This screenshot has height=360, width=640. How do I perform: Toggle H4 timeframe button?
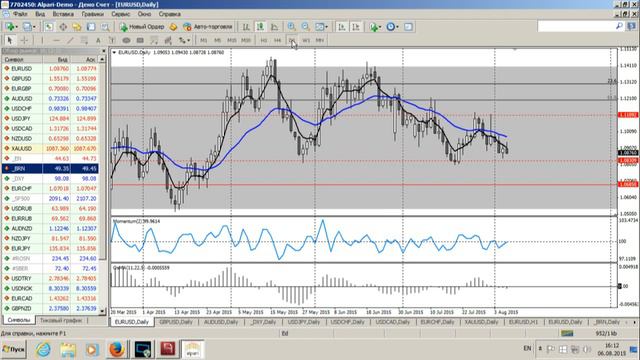[278, 40]
